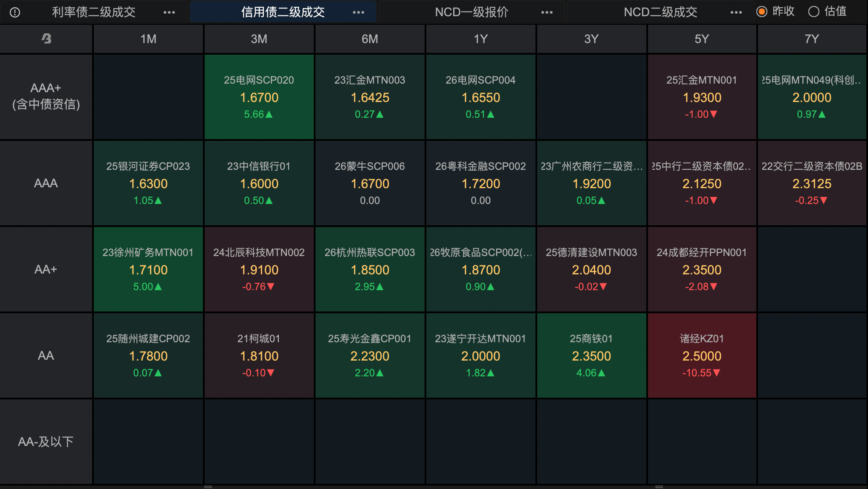Click the AA-及以下 rating row label

(x=46, y=442)
